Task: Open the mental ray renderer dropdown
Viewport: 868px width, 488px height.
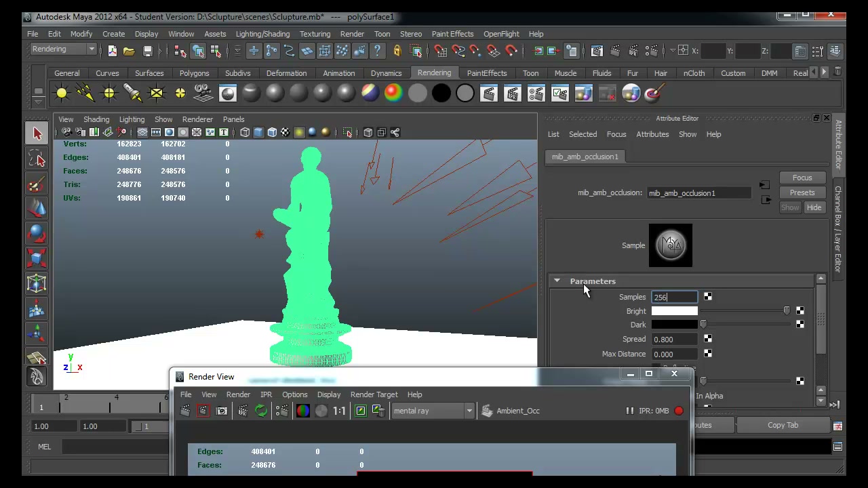Action: click(433, 411)
